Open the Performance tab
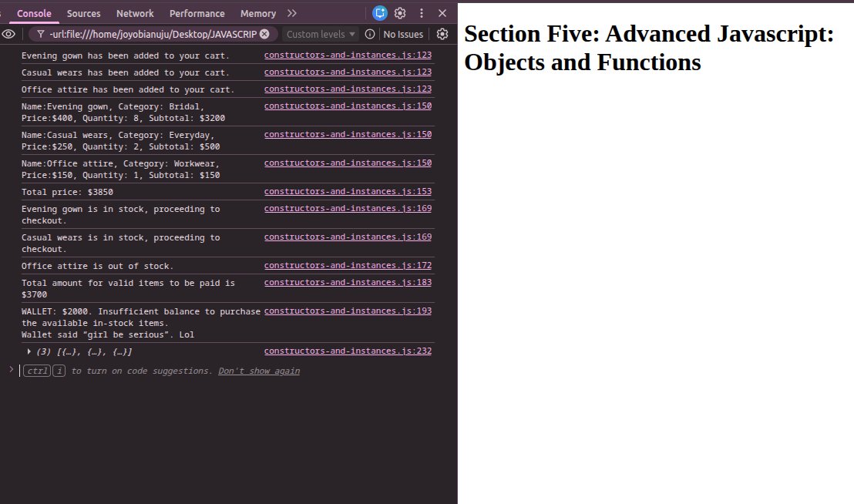 coord(197,14)
